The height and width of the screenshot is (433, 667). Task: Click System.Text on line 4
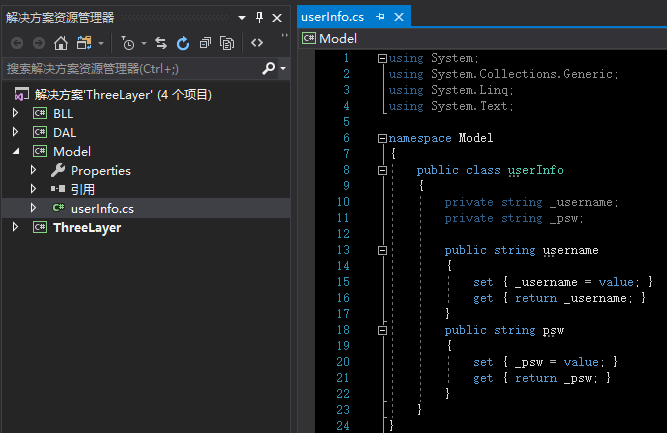pos(469,106)
